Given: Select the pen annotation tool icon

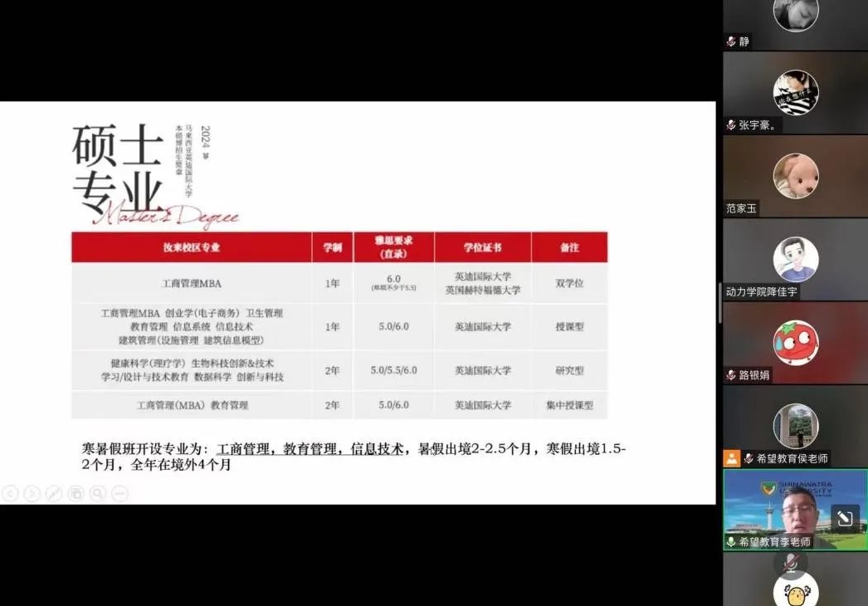Looking at the screenshot, I should point(54,494).
